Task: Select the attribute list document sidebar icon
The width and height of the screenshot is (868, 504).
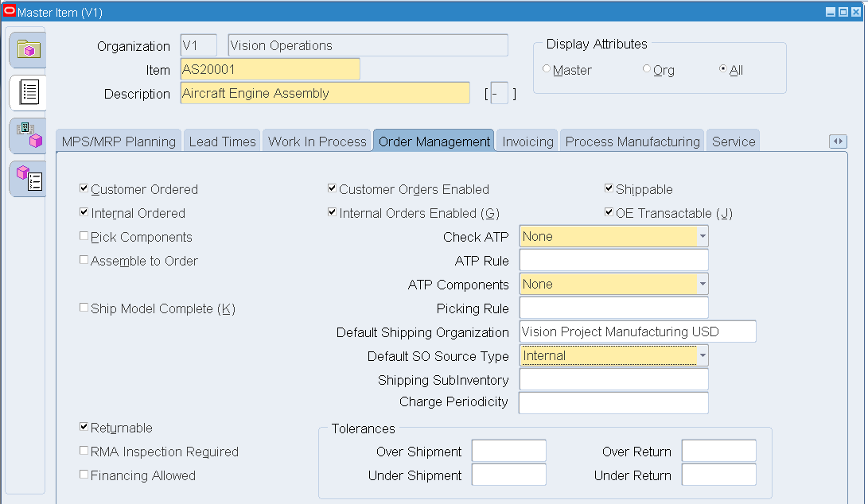Action: (x=28, y=92)
